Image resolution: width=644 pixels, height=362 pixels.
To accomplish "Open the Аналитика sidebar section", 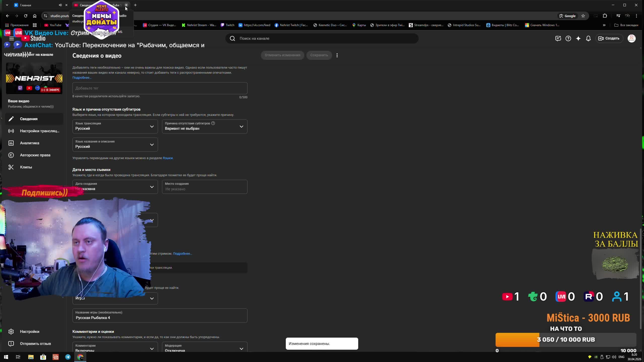I will (x=29, y=143).
